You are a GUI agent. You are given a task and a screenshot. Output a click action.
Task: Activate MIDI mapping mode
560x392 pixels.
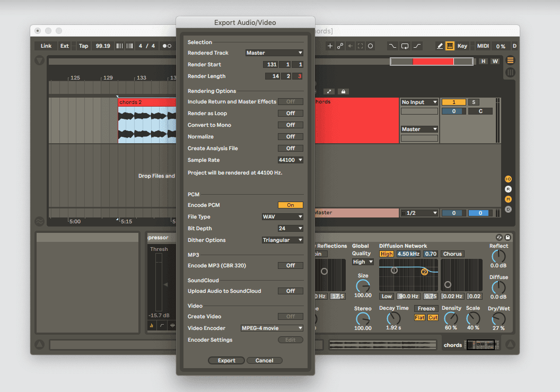click(483, 46)
